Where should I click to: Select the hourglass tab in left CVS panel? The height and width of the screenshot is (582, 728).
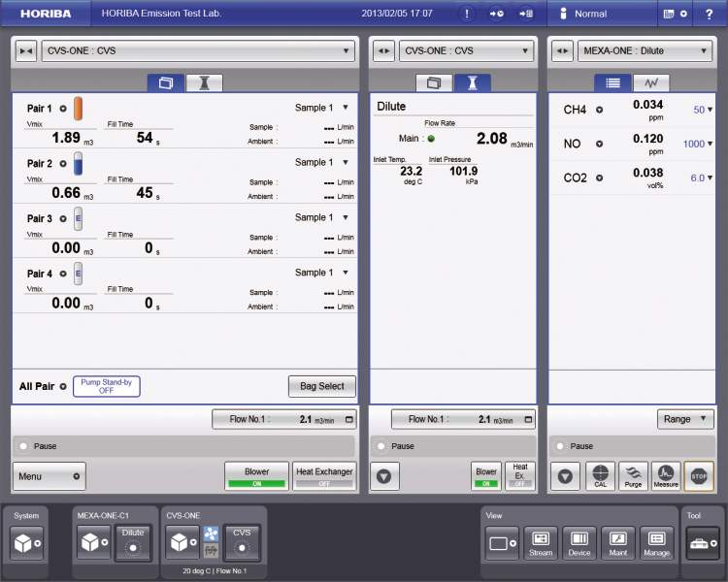204,83
